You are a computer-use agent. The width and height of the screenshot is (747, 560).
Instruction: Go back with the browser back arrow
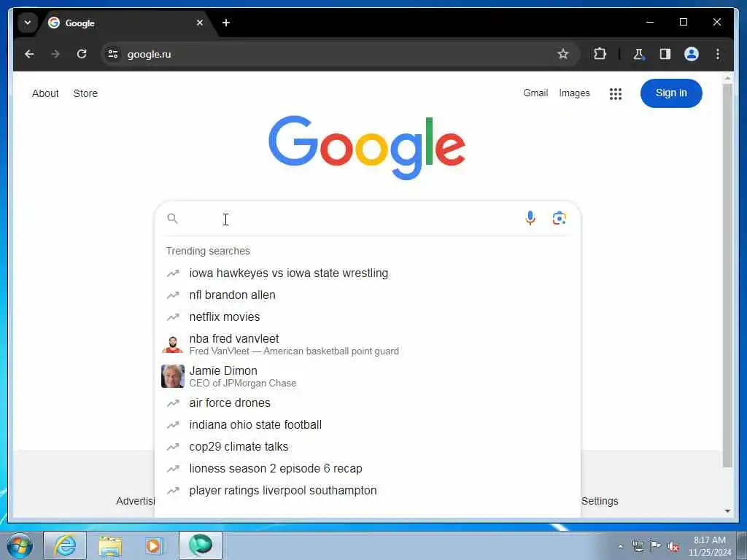29,54
